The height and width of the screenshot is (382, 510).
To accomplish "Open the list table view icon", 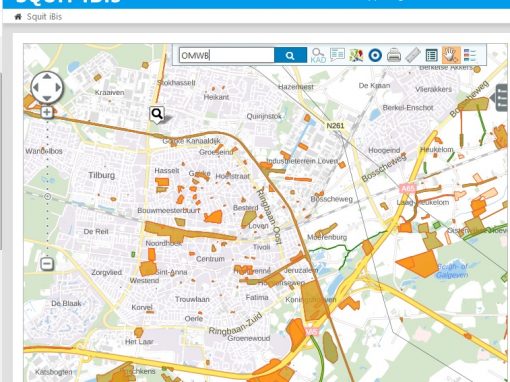I will pos(432,55).
